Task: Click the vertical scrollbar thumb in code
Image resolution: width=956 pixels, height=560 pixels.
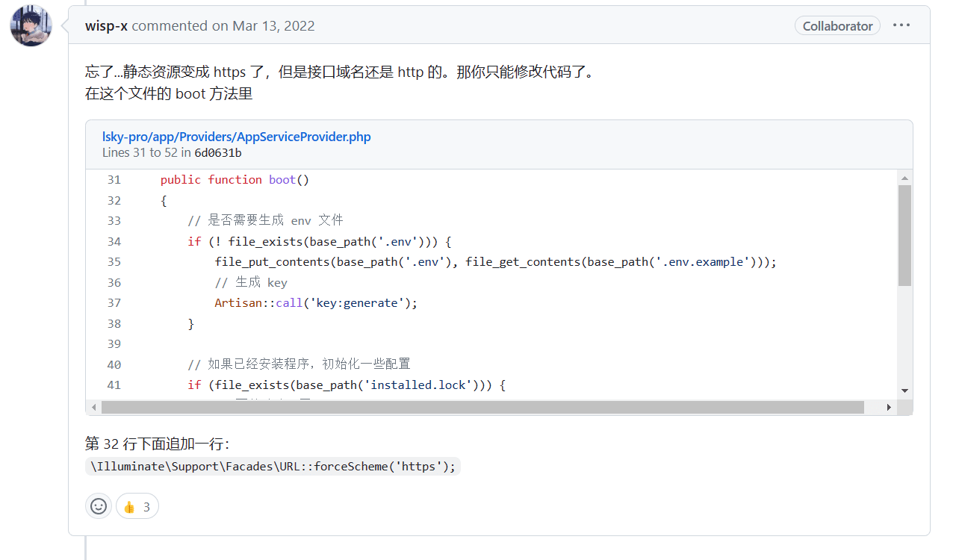Action: click(x=904, y=235)
